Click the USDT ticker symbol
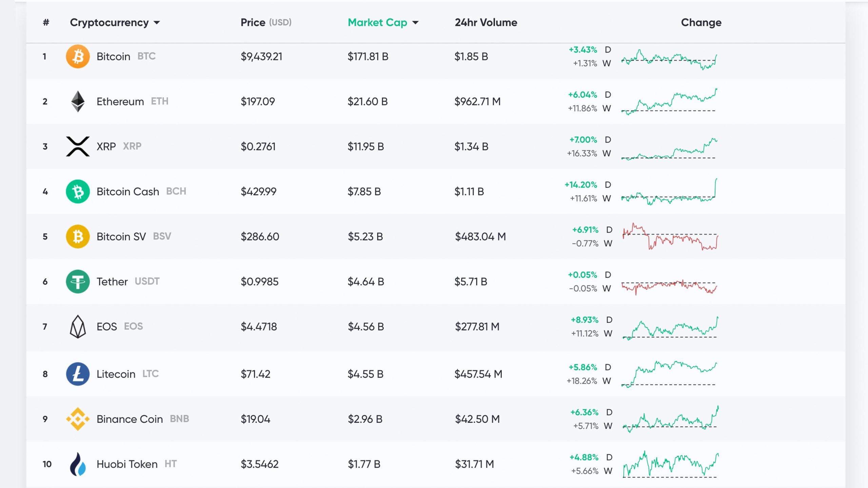The image size is (868, 488). pos(147,281)
